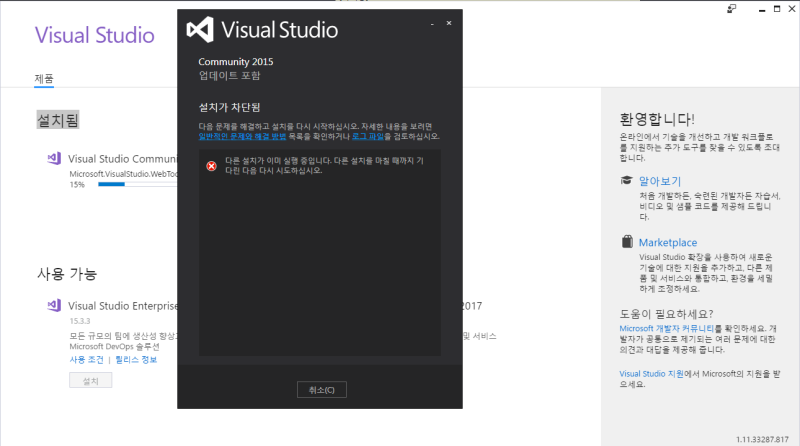Viewport: 800px width, 446px height.
Task: Click the 취소(C) cancel button
Action: click(x=322, y=390)
